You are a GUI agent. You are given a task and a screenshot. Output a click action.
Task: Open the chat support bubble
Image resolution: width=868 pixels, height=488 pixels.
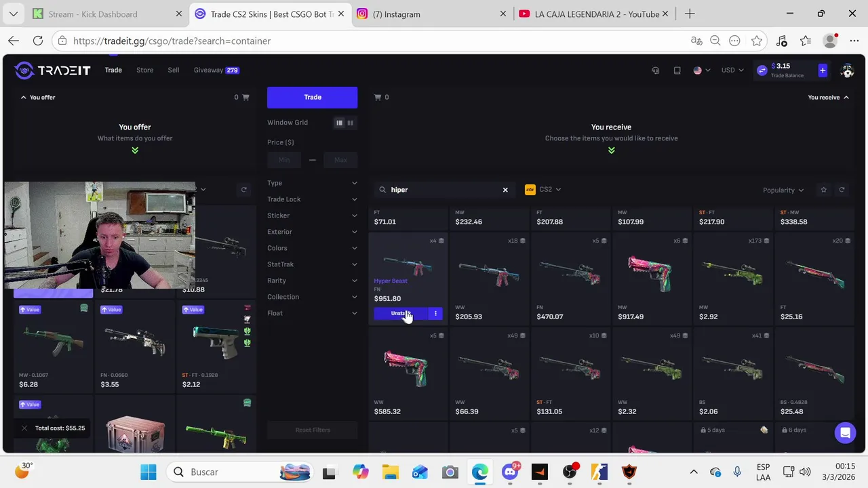[x=845, y=432]
